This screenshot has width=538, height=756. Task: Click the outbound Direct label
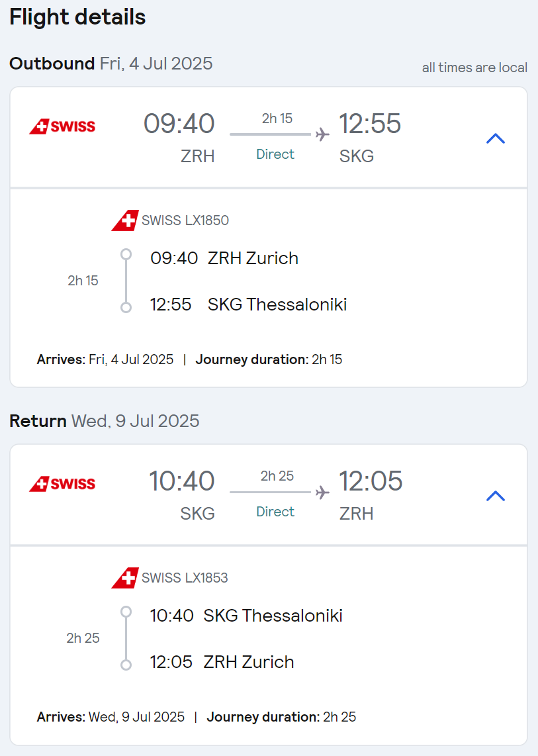point(275,154)
